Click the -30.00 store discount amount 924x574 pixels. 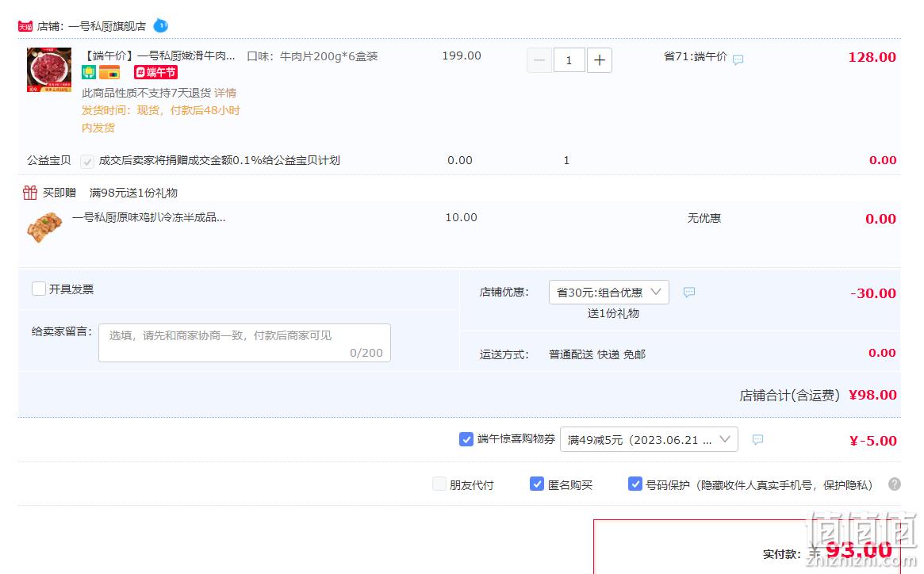[x=873, y=293]
